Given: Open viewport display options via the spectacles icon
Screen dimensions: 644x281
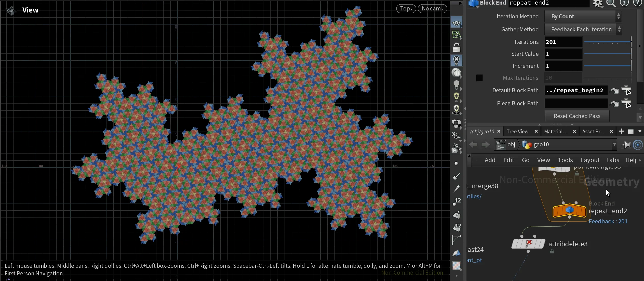Looking at the screenshot, I should (456, 136).
